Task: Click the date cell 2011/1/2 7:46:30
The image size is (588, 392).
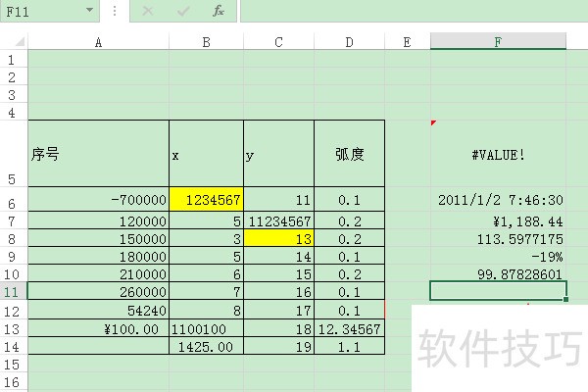Action: coord(498,199)
